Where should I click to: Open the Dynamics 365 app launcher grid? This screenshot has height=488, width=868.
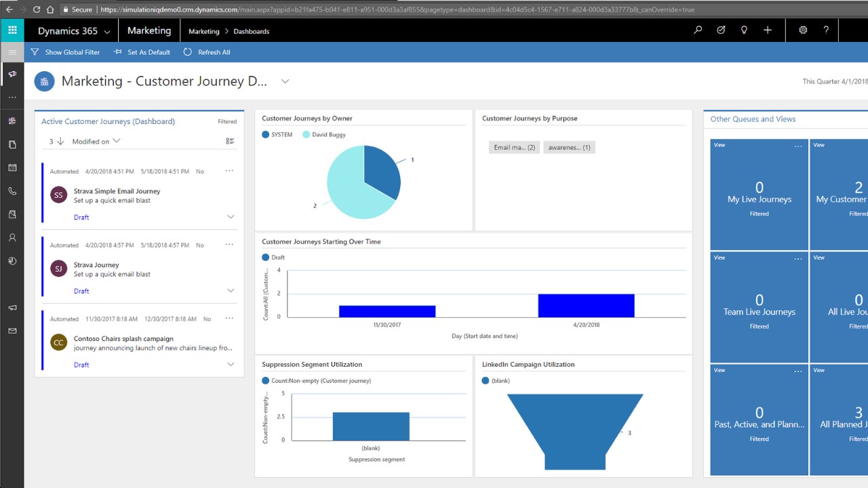point(12,30)
